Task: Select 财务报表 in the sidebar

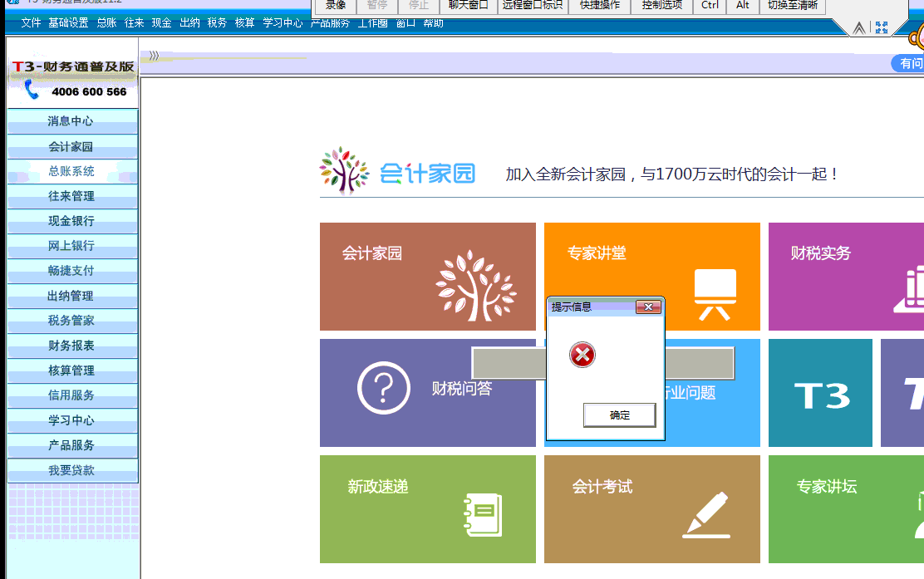Action: point(72,346)
